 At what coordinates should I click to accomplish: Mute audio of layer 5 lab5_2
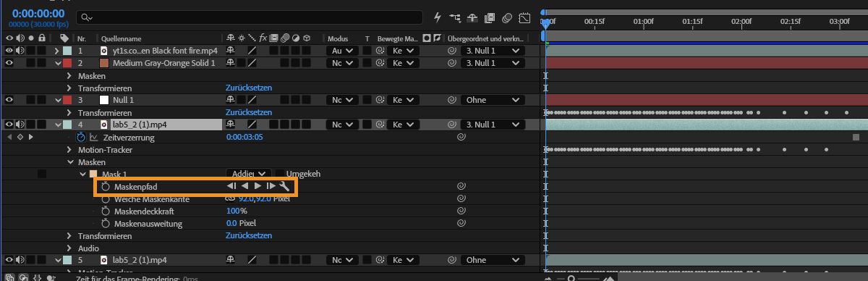tap(20, 260)
